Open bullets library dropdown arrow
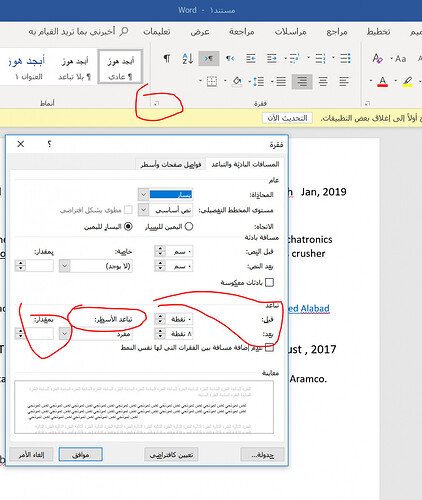The image size is (422, 500). (333, 58)
